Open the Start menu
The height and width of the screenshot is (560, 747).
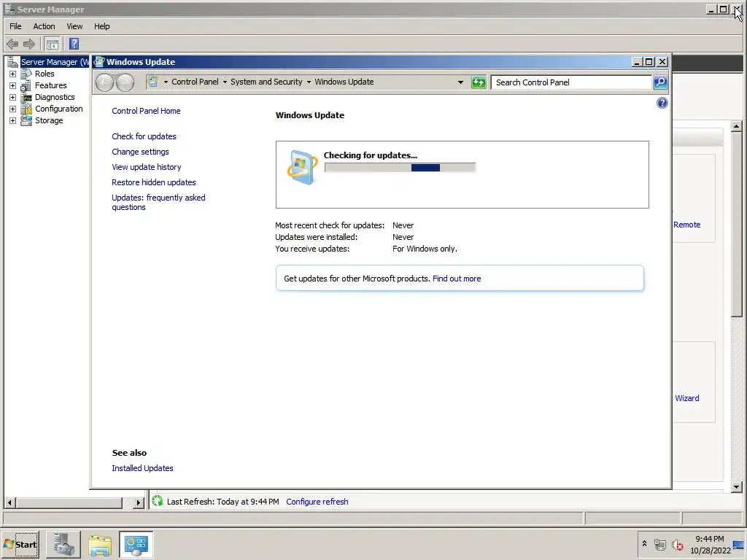[20, 544]
